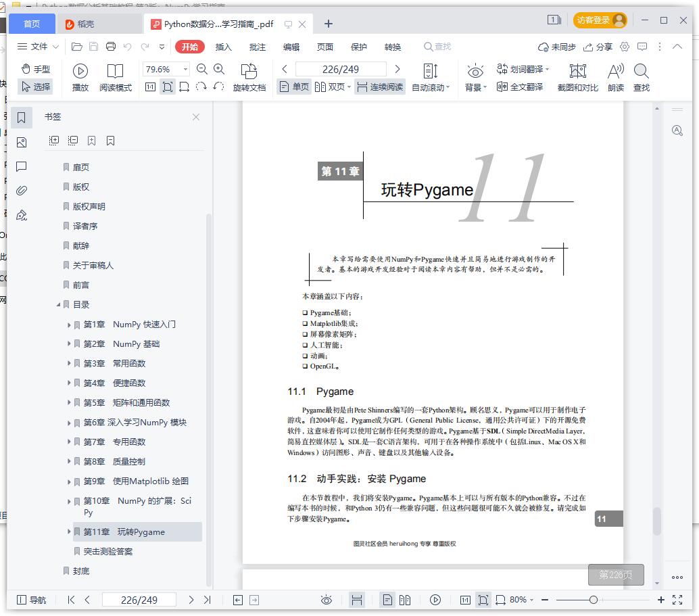Fit page in toolbar

pos(168,87)
